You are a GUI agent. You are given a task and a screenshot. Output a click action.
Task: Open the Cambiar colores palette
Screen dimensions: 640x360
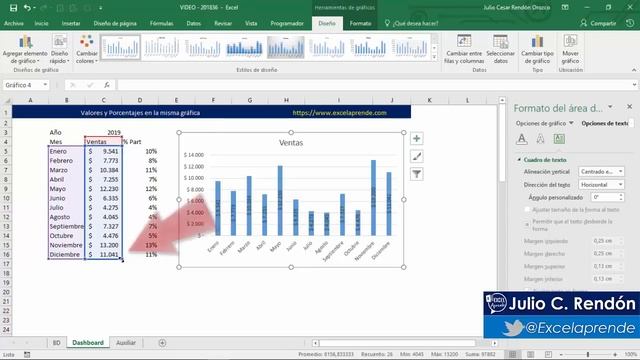point(87,49)
